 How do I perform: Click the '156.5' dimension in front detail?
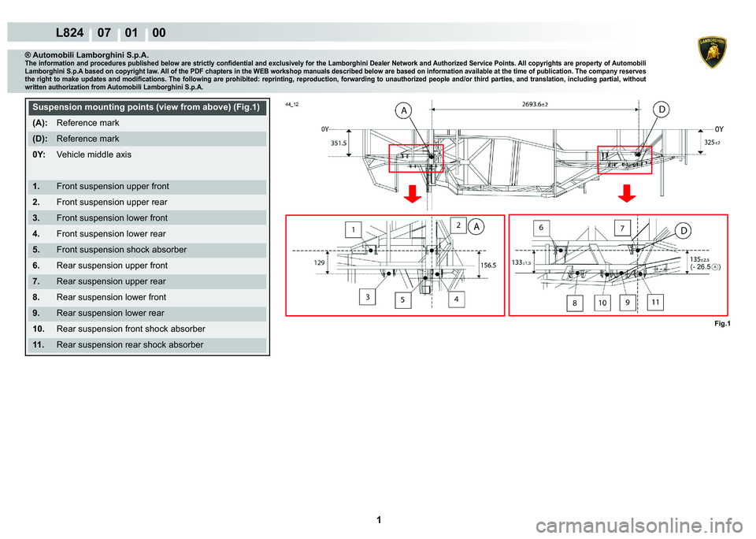coord(488,265)
